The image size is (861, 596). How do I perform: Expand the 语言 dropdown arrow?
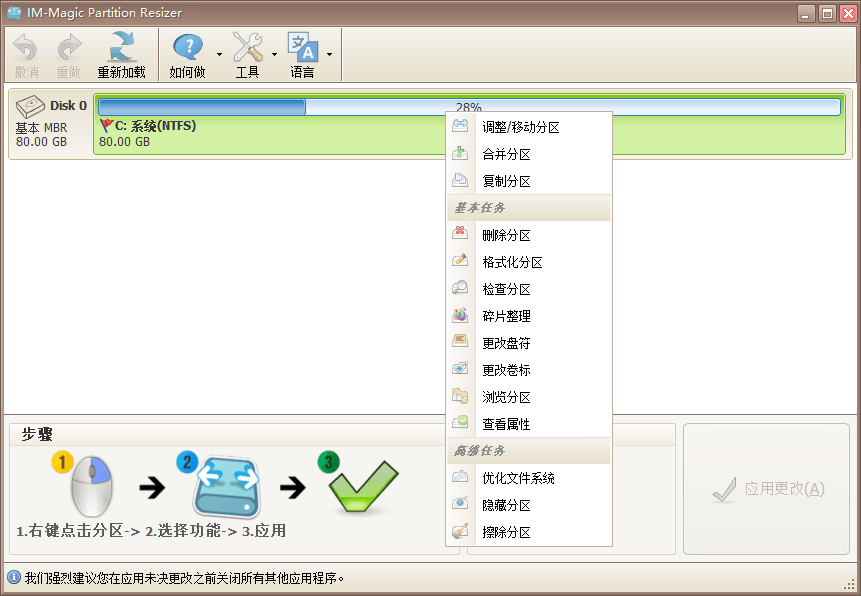(x=329, y=54)
